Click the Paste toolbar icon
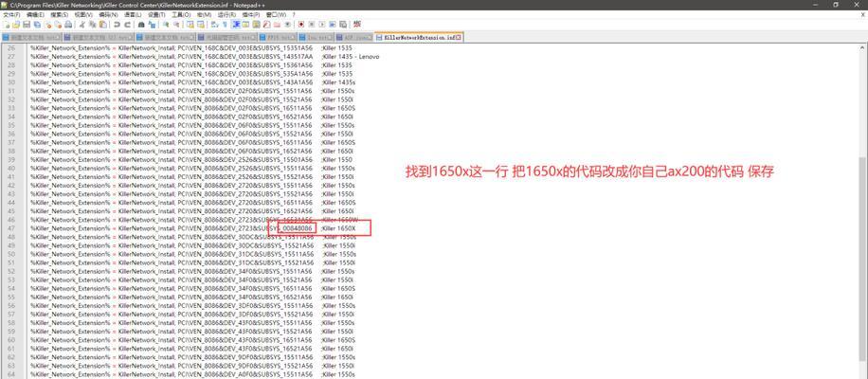 pyautogui.click(x=102, y=25)
